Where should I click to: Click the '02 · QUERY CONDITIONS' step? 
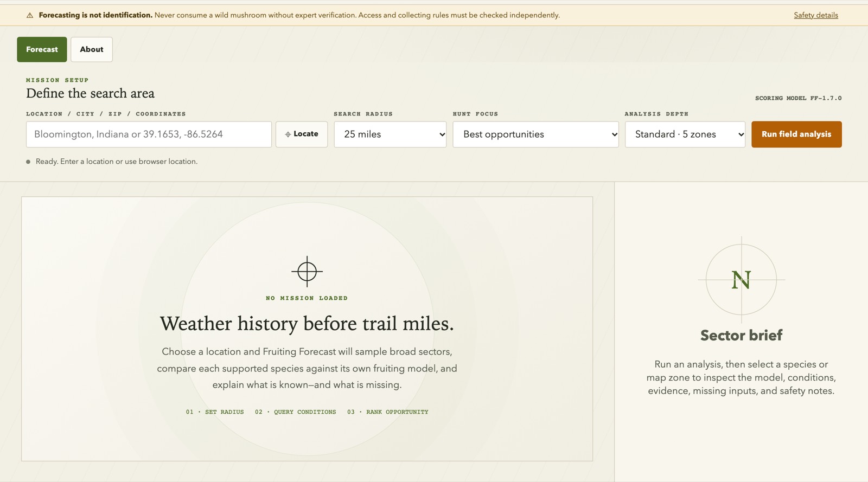tap(296, 412)
